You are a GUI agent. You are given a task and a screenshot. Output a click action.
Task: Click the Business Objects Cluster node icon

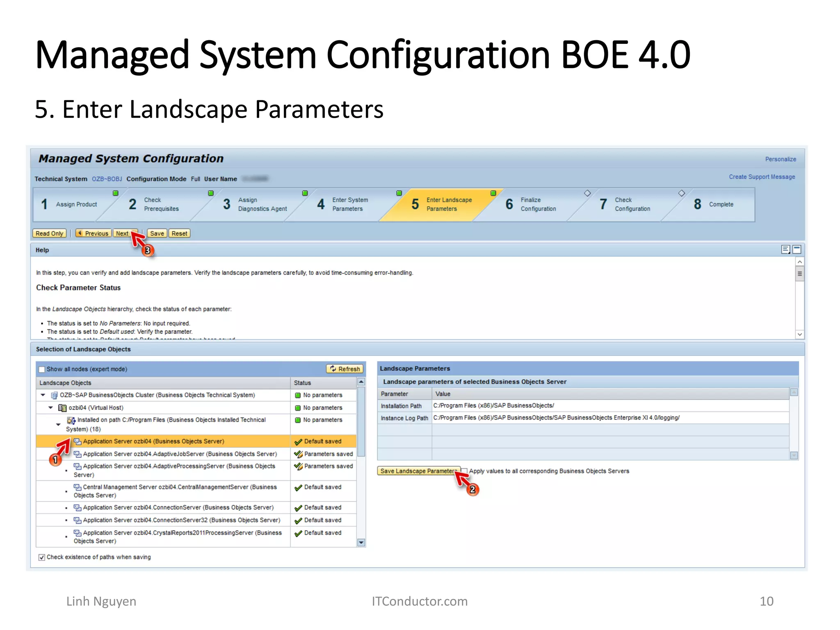pos(54,395)
